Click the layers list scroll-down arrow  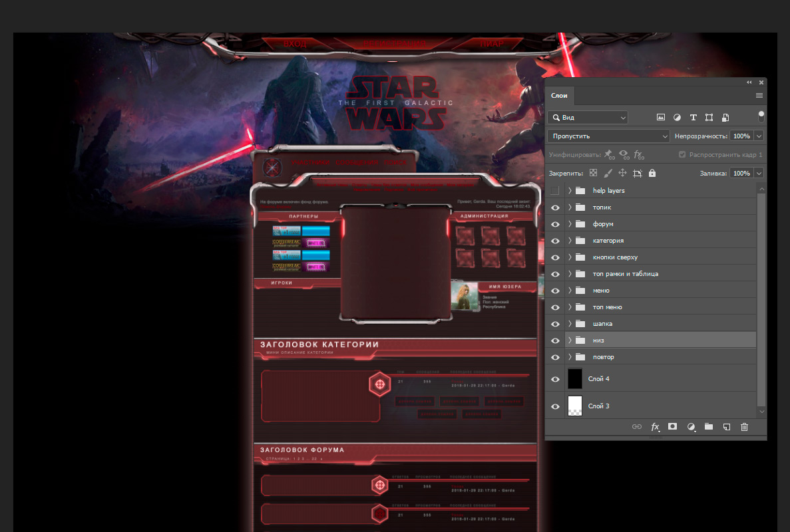click(762, 412)
